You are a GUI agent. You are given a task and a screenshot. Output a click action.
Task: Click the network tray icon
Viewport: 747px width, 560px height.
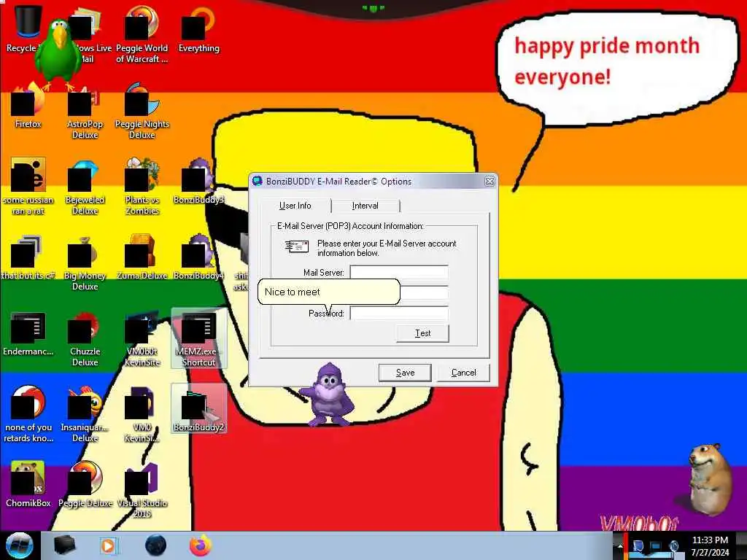(656, 547)
